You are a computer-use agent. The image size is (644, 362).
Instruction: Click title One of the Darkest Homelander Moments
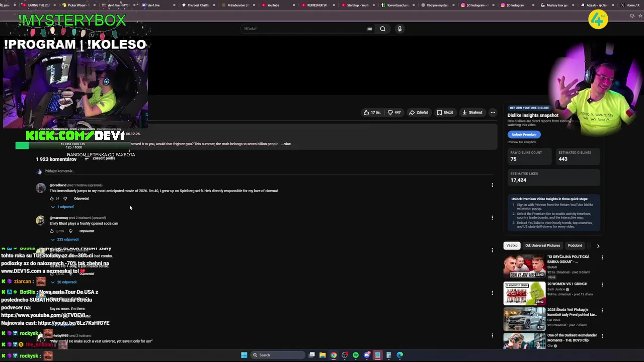tap(572, 338)
